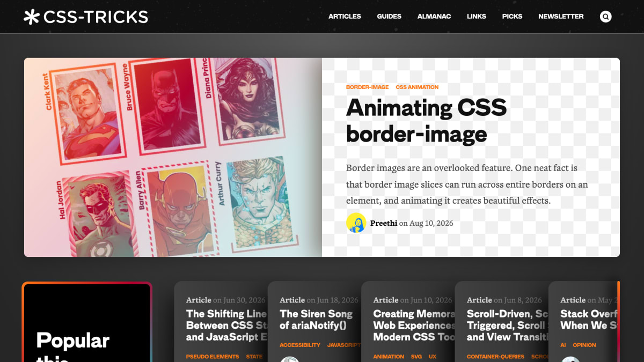This screenshot has width=644, height=362.
Task: Open 'Scroll-Driven, Scroll-Triggered' article
Action: 507,326
